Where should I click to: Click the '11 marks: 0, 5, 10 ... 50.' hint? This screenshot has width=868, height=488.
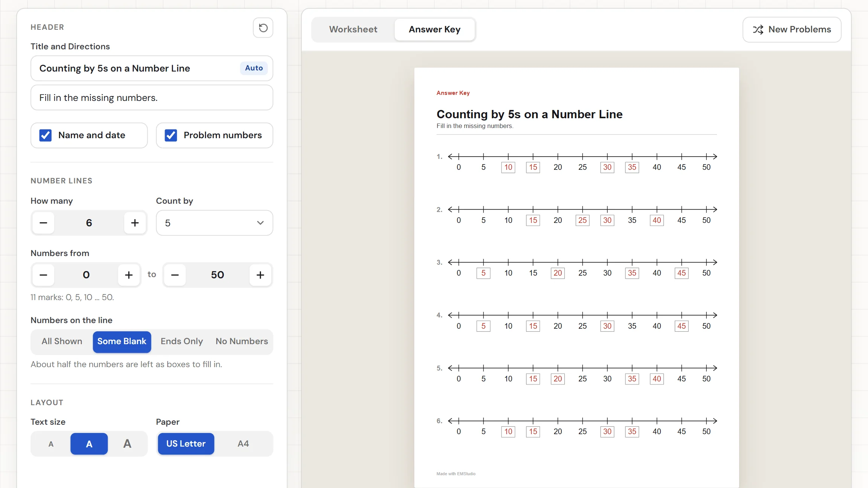[x=72, y=297]
